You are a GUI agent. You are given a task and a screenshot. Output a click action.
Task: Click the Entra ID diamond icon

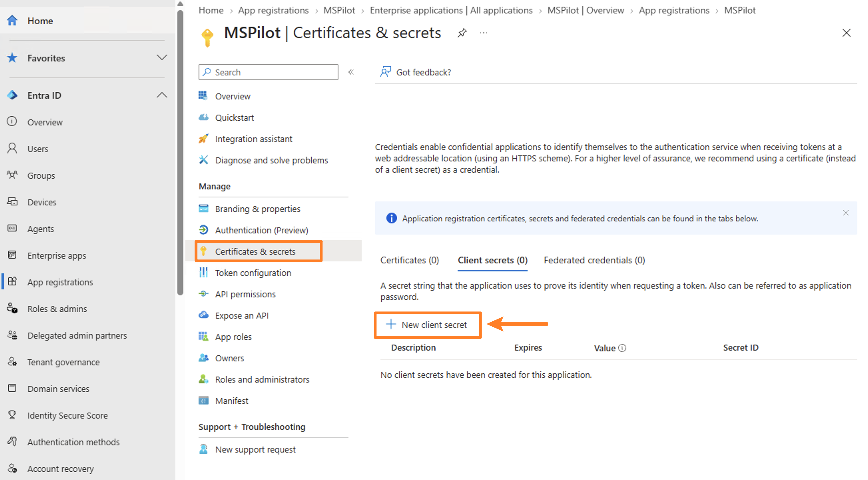12,95
